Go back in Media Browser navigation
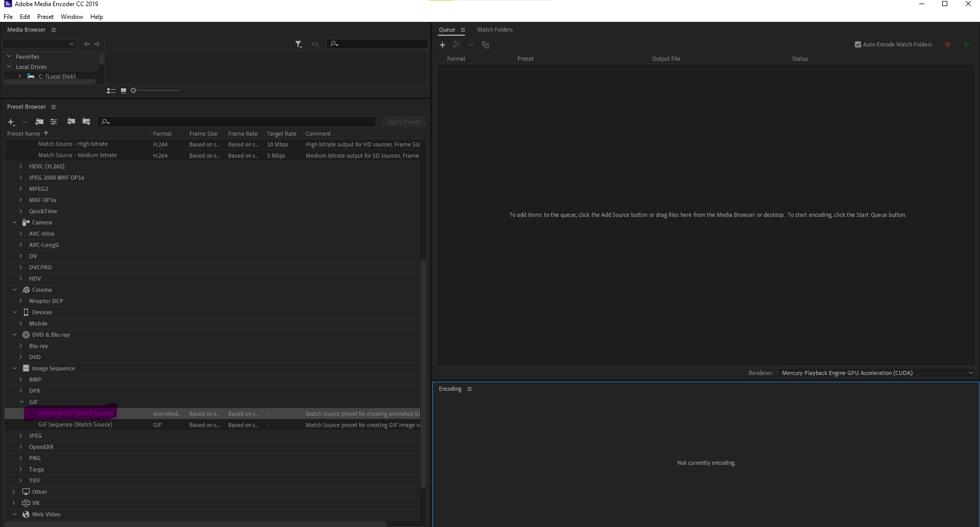Viewport: 980px width, 527px height. point(87,44)
